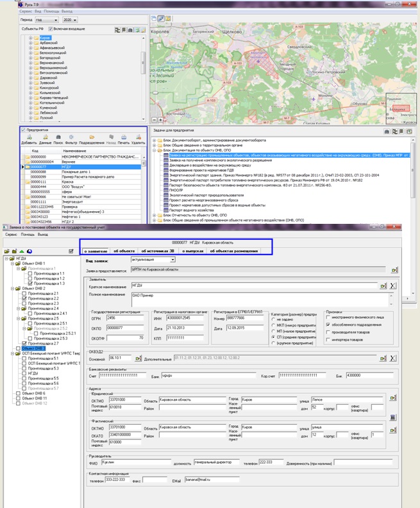Viewport: 420px width, 508px height.
Task: Open the Фильтр tool in enterprises panel
Action: 71,137
